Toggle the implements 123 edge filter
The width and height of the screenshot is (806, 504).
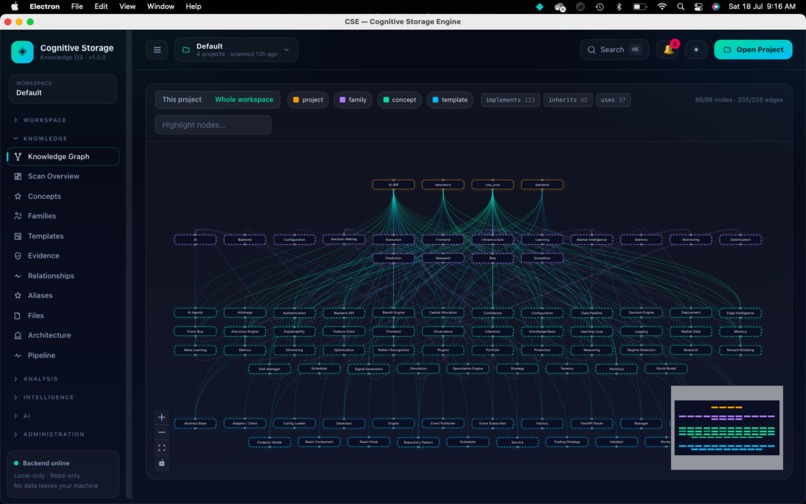510,100
